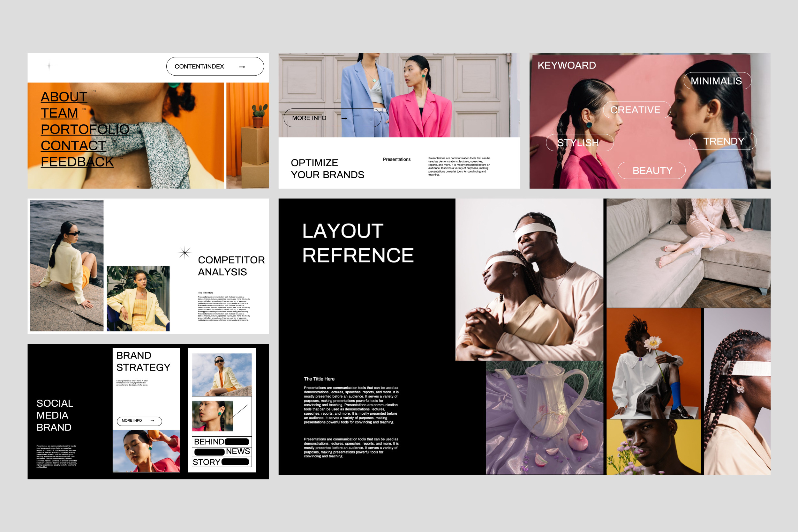
Task: Select the FEEDBACK link
Action: click(77, 162)
